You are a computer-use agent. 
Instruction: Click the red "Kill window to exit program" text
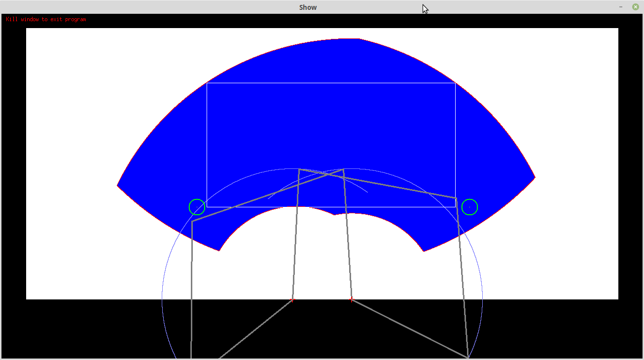click(46, 20)
